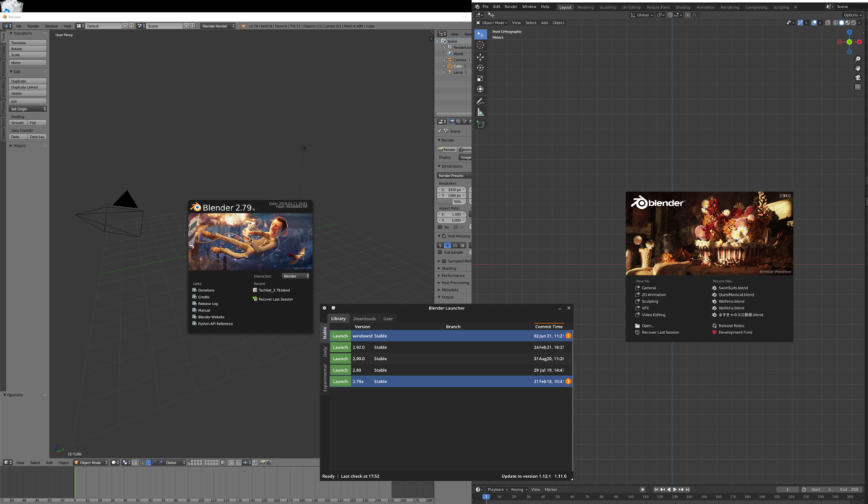
Task: Switch to solid viewport shading in 2.93
Action: 841,22
